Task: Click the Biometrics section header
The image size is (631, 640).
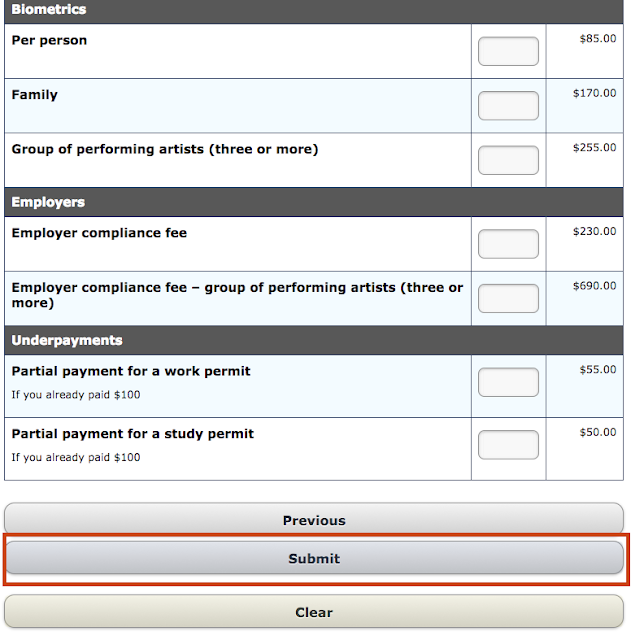Action: [49, 10]
